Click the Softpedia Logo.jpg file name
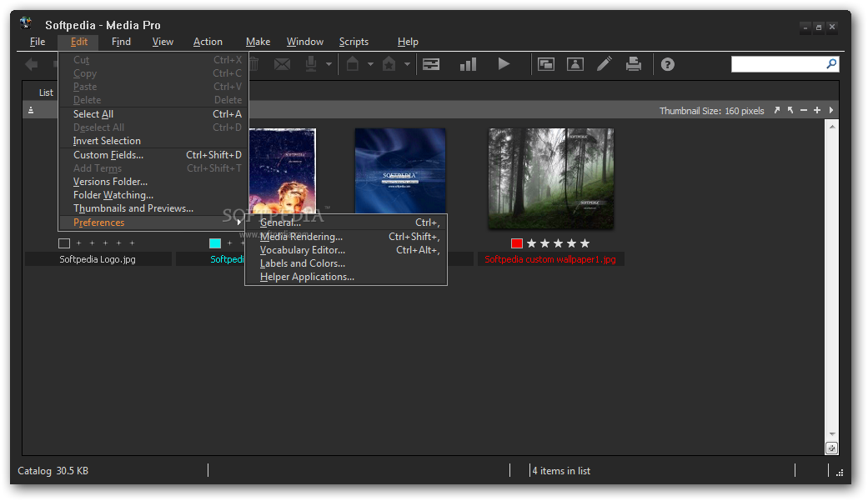Screen dimensions: 868x501 point(98,259)
